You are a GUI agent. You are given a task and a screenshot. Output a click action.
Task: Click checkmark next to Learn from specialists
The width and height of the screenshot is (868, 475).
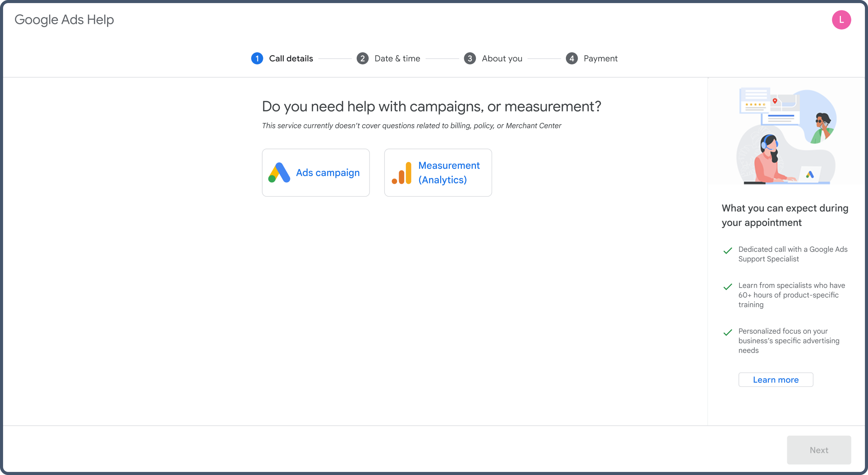pyautogui.click(x=728, y=287)
